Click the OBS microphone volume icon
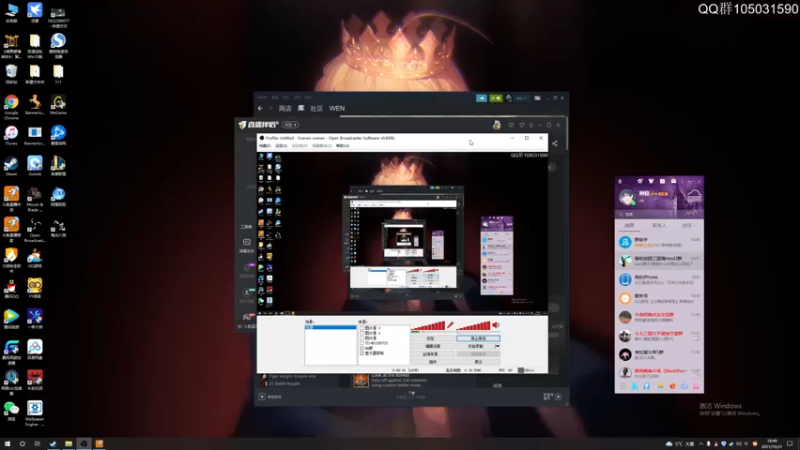The image size is (800, 450). coord(451,325)
